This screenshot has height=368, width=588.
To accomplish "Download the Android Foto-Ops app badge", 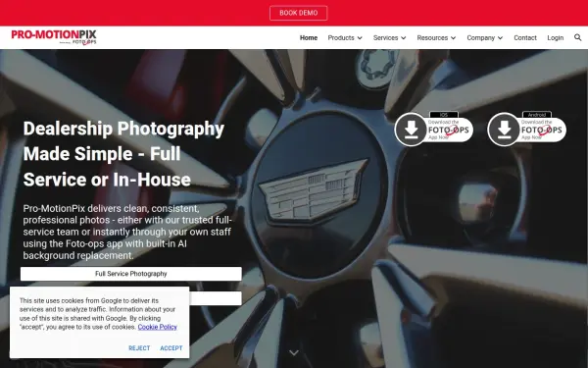I will 527,129.
